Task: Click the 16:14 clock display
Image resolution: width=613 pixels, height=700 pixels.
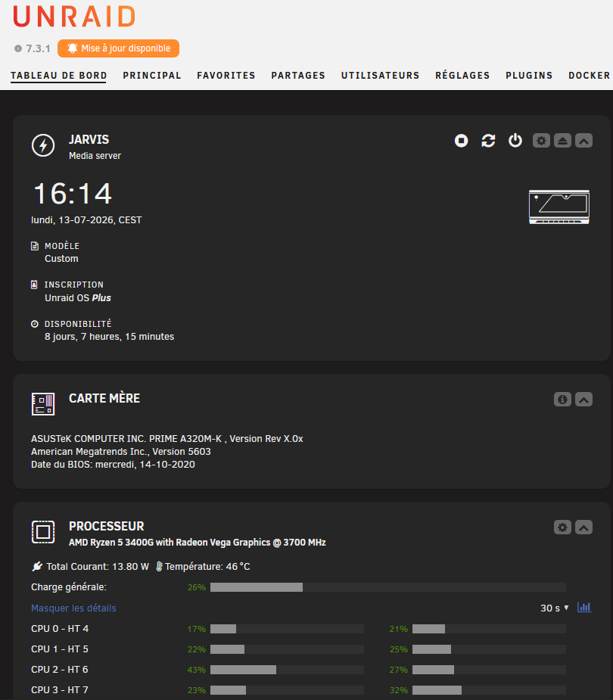Action: (x=73, y=194)
